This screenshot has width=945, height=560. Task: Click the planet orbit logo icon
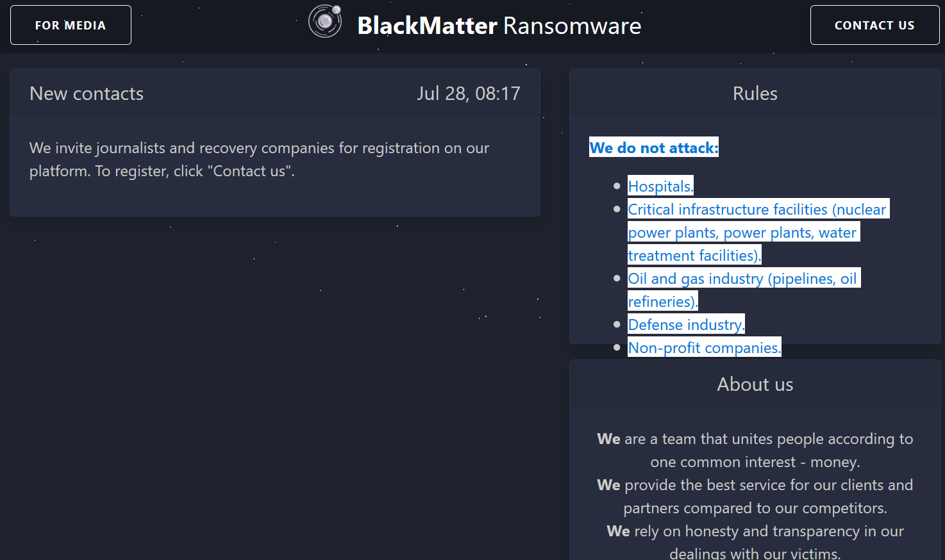click(325, 21)
